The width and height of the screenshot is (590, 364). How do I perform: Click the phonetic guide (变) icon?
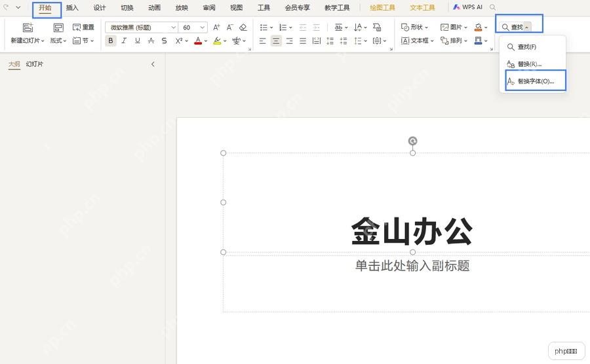236,41
